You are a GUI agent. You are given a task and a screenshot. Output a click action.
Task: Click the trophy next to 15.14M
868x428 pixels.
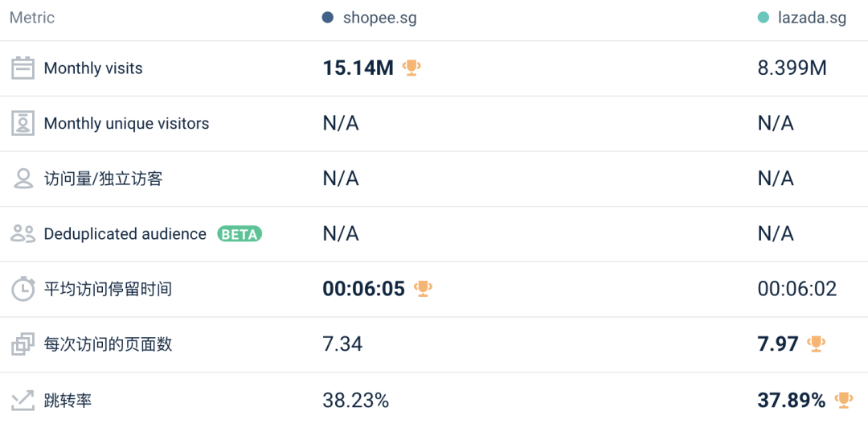coord(411,68)
